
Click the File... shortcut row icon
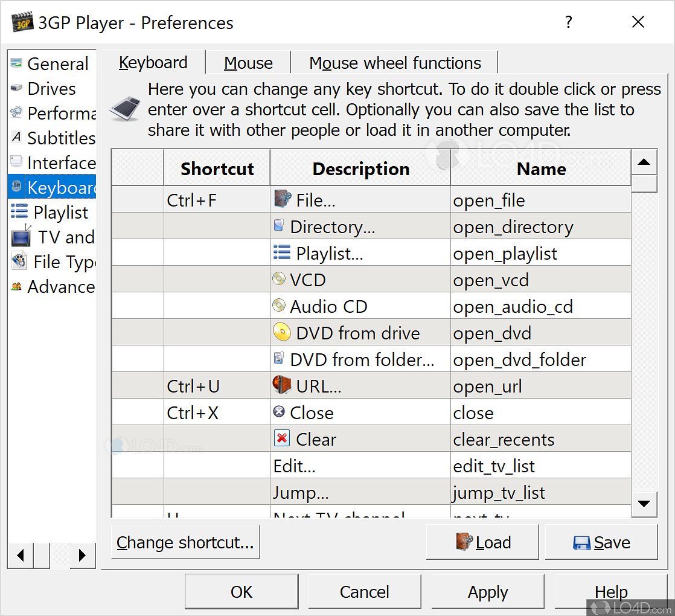point(281,199)
